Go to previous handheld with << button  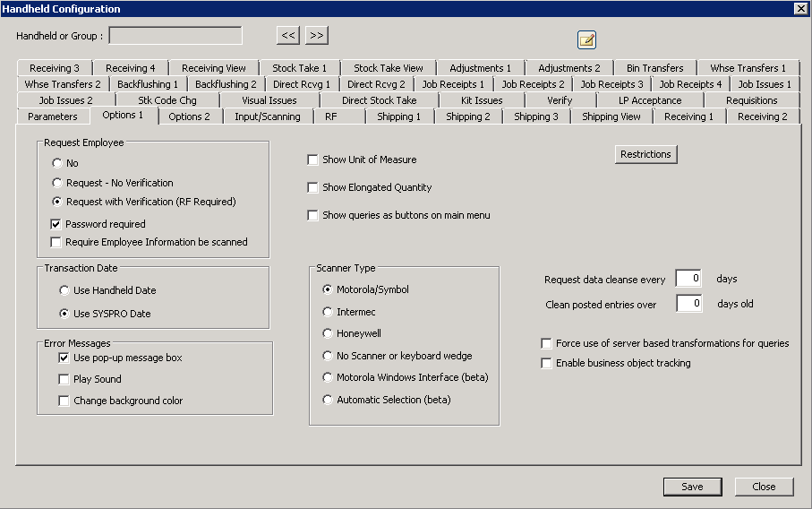287,36
